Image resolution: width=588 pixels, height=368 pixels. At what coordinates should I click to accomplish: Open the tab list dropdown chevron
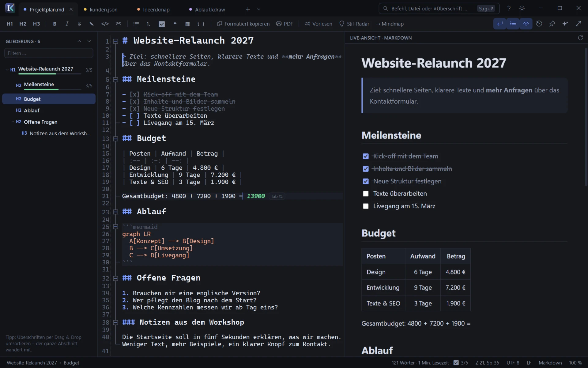tap(259, 10)
